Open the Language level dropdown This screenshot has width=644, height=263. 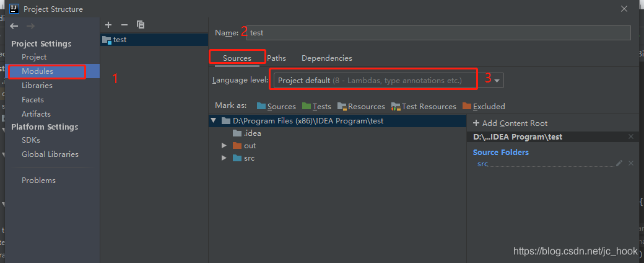(x=388, y=80)
